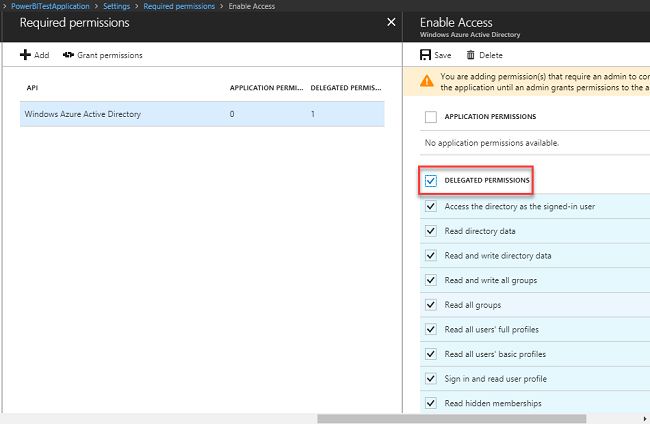
Task: Click the Add plus icon
Action: coord(26,55)
